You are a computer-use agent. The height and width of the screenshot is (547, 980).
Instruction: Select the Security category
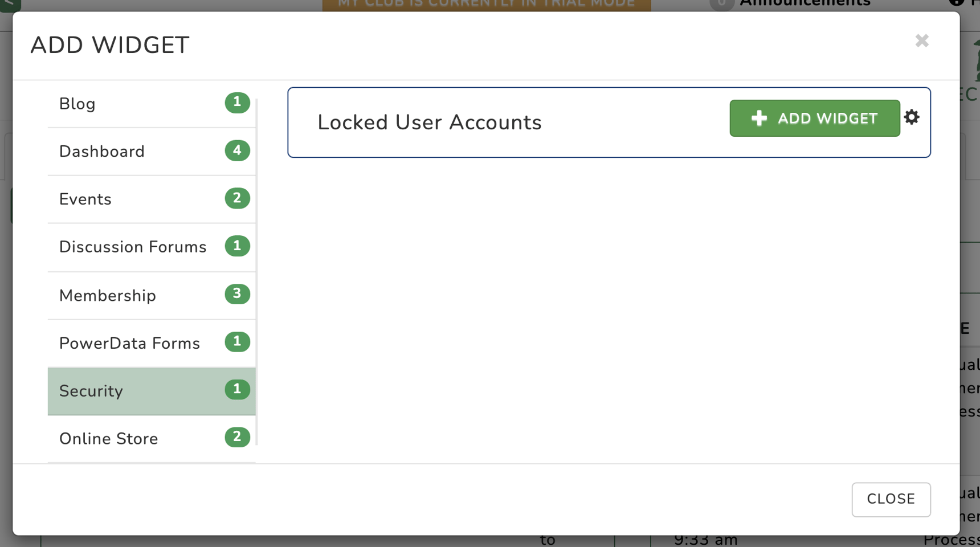[x=114, y=391]
